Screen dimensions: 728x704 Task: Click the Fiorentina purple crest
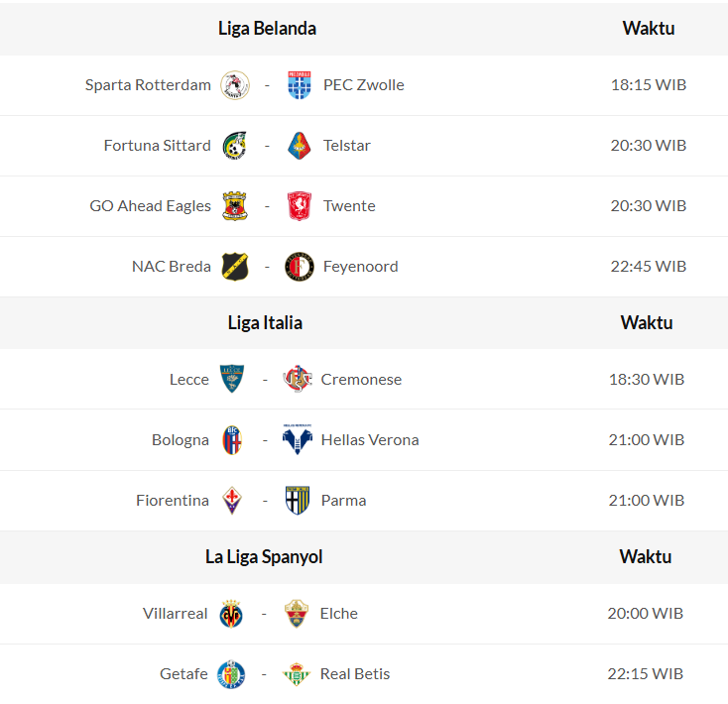coord(232,501)
